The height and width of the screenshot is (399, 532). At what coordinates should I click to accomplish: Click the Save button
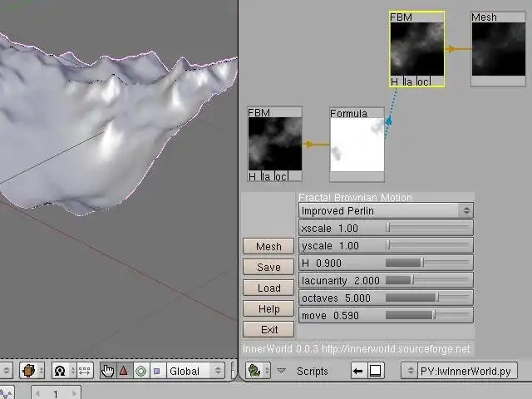(x=268, y=267)
